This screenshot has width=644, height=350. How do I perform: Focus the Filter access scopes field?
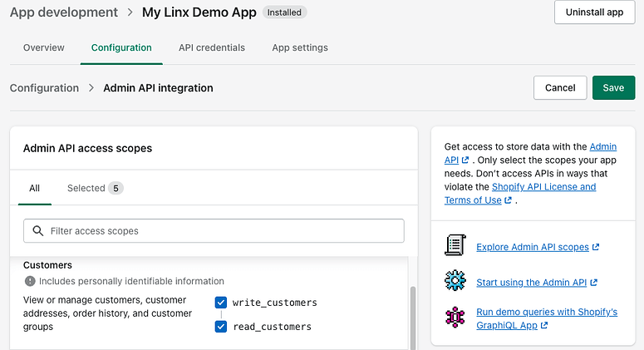214,231
